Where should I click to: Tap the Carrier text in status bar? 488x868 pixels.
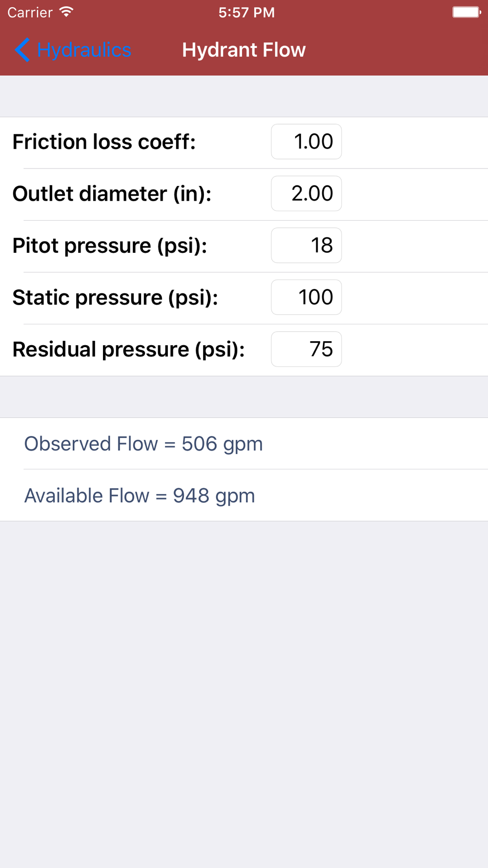pos(30,13)
